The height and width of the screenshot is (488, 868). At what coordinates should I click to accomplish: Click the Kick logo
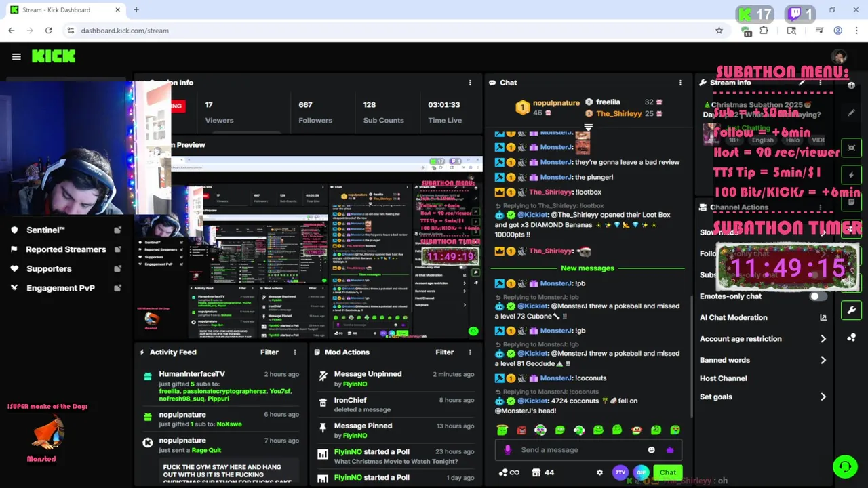click(x=54, y=56)
